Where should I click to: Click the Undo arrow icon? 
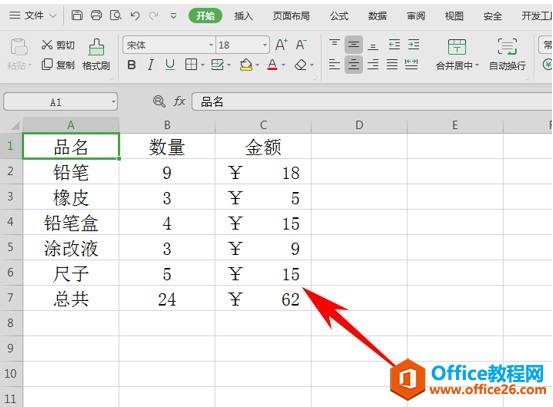click(x=135, y=16)
